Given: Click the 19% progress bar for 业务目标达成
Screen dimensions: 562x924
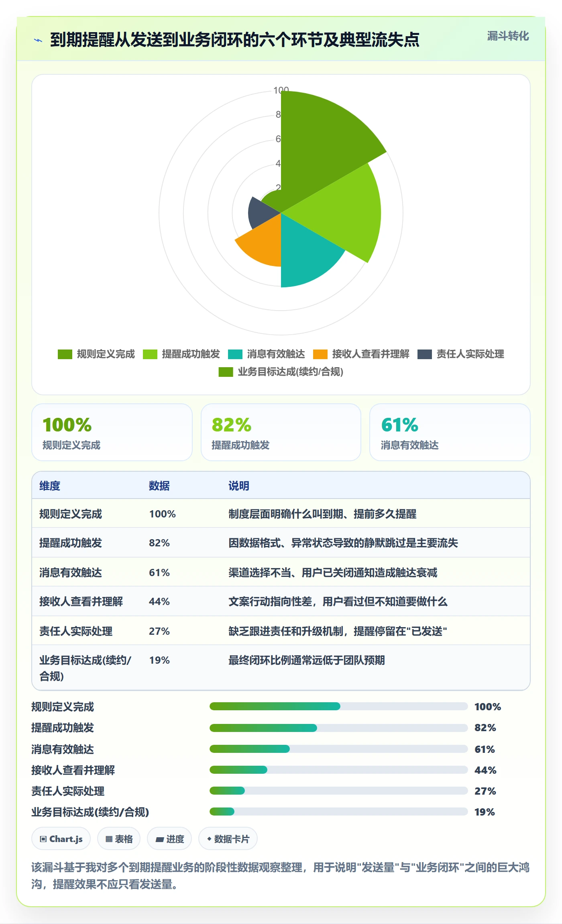Looking at the screenshot, I should 339,812.
